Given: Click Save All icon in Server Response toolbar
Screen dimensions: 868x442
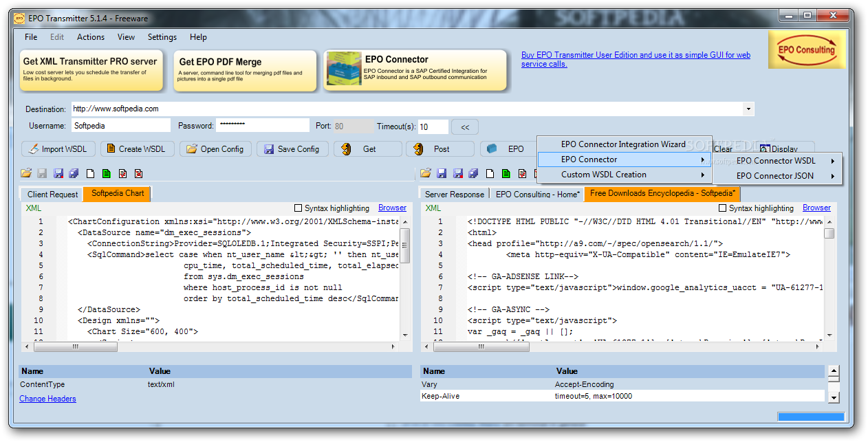Looking at the screenshot, I should click(x=473, y=173).
